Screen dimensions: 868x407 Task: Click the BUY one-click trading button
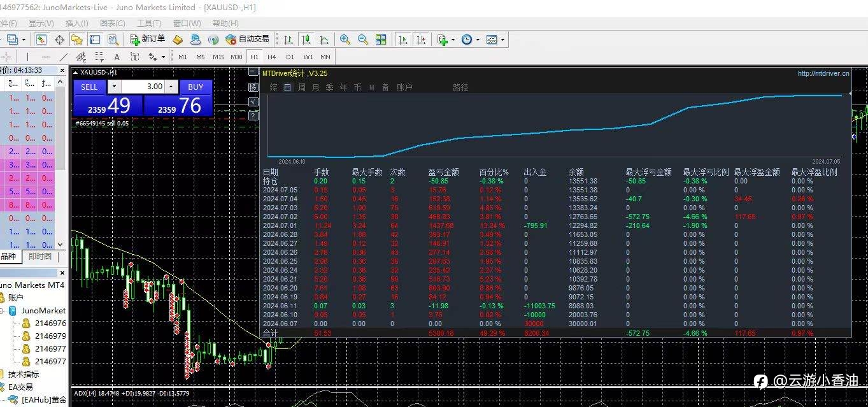[x=196, y=87]
